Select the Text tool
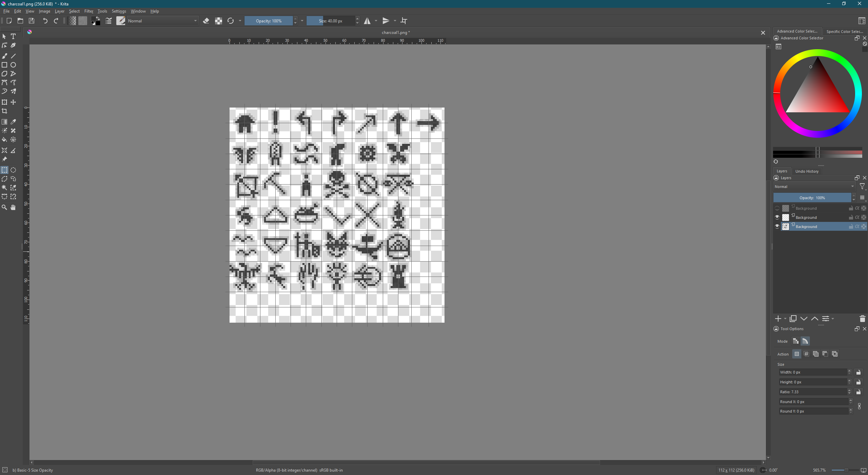 click(13, 36)
